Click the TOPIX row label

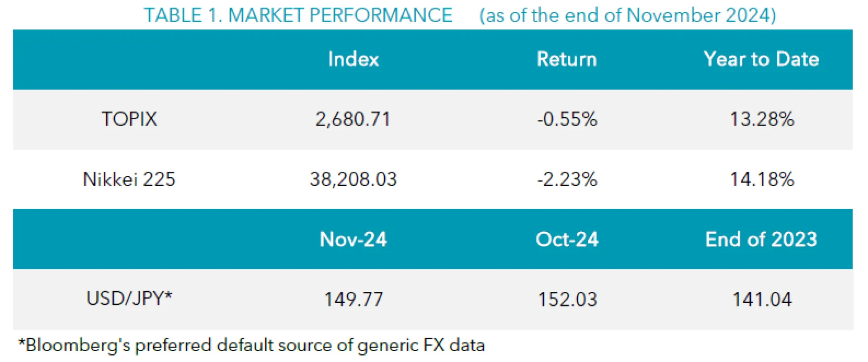click(129, 119)
